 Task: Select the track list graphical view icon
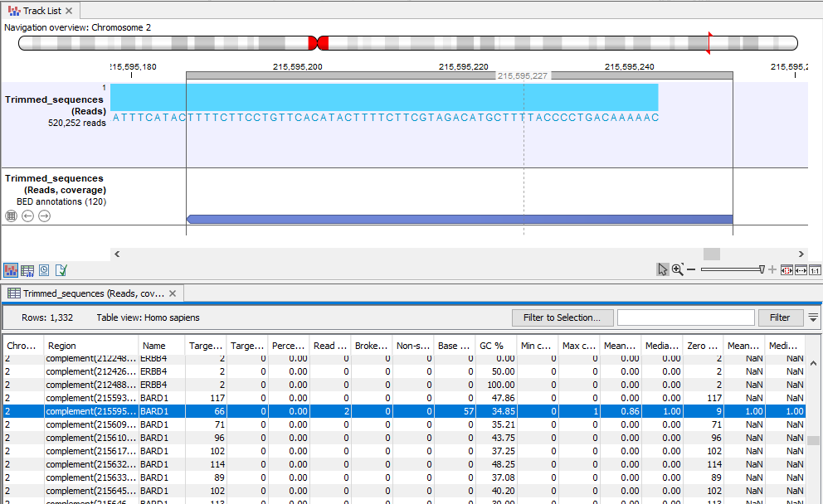[12, 270]
